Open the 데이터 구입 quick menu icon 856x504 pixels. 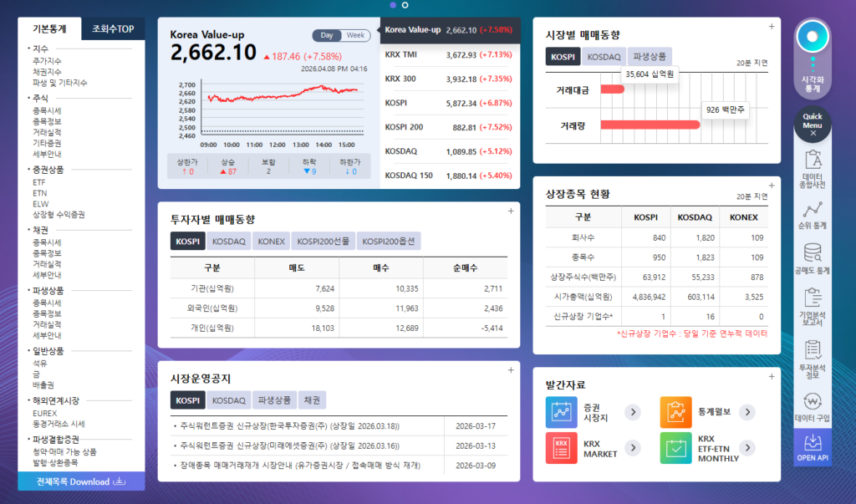pos(813,405)
